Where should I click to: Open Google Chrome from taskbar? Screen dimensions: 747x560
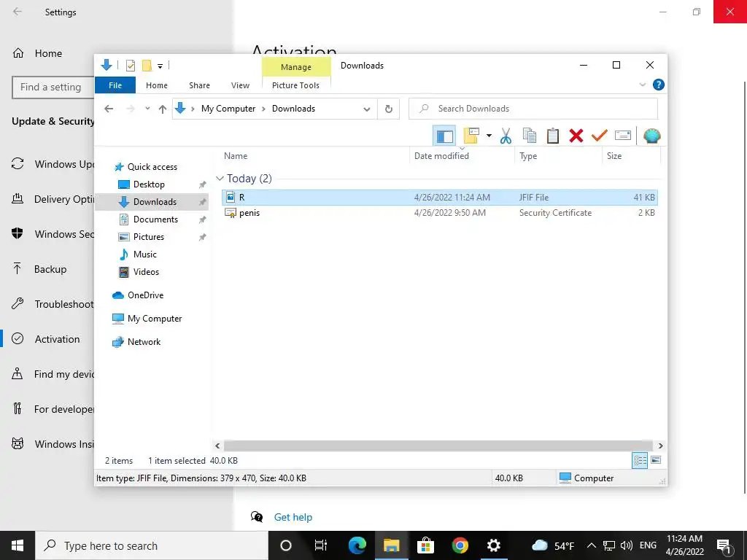click(460, 545)
